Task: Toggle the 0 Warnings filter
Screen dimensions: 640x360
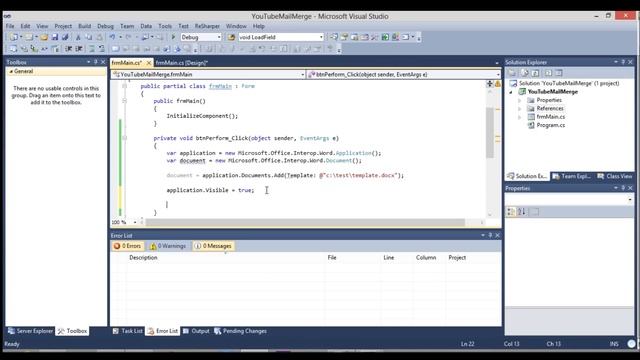Action: (168, 246)
